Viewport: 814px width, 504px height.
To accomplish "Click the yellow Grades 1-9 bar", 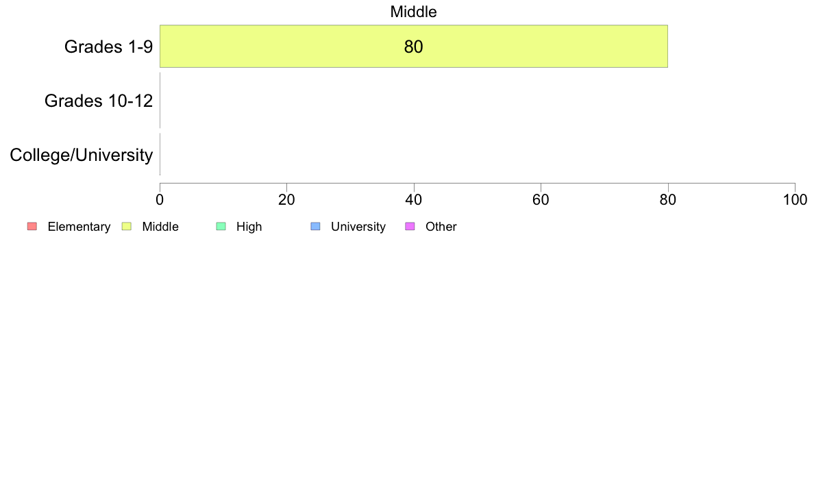I will 414,46.
